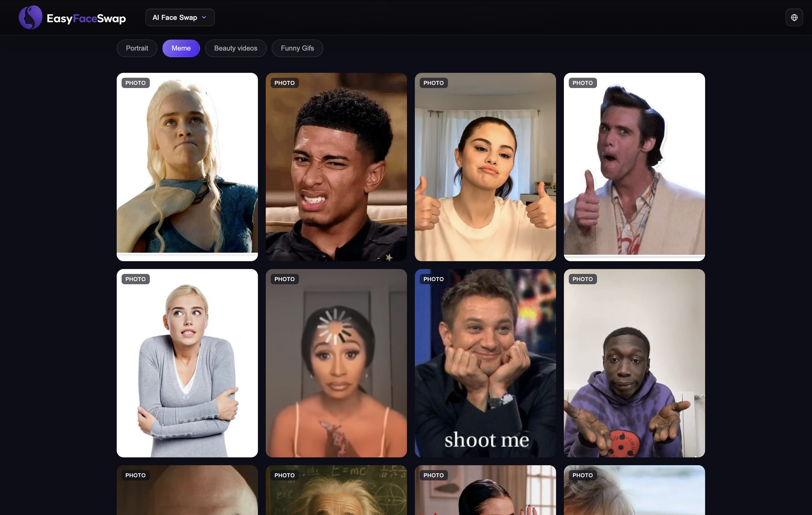Pick the 'shoot me' caption meme template
This screenshot has width=812, height=515.
pos(485,363)
